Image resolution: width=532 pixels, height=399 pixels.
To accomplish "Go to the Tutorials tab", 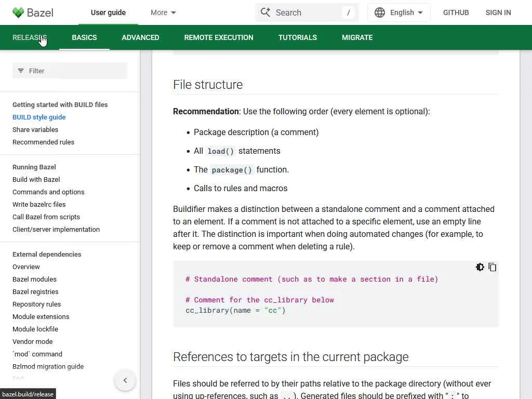I will click(x=297, y=37).
